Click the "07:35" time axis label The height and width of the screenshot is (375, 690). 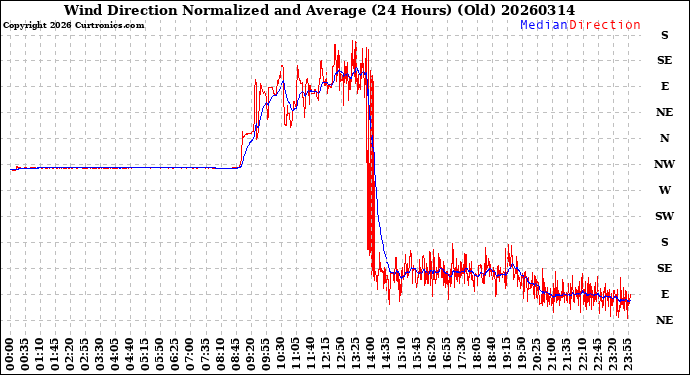tap(205, 355)
